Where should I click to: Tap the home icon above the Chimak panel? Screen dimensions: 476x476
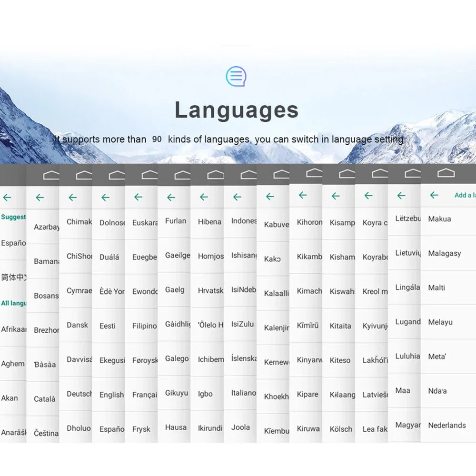84,175
